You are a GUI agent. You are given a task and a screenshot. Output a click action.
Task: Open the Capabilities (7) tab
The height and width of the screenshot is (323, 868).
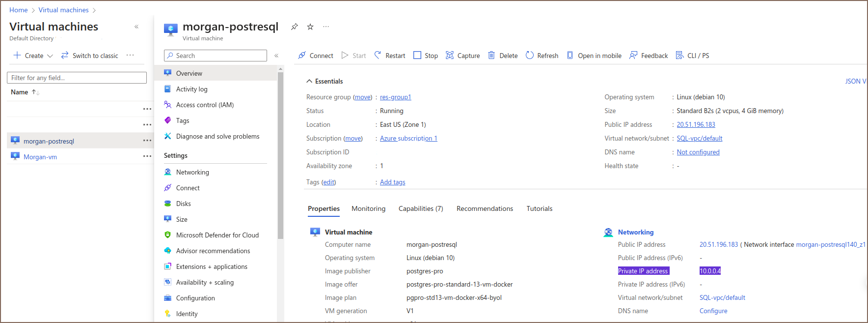coord(420,208)
